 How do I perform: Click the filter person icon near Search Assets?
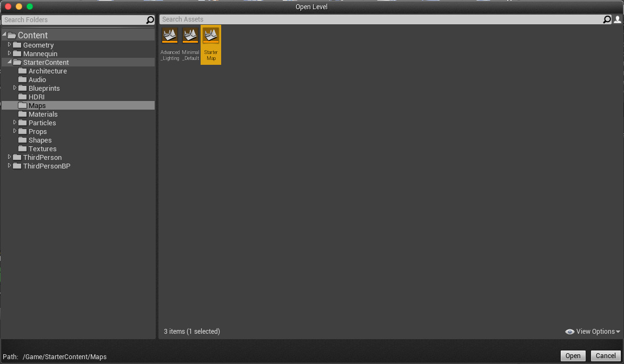tap(618, 19)
